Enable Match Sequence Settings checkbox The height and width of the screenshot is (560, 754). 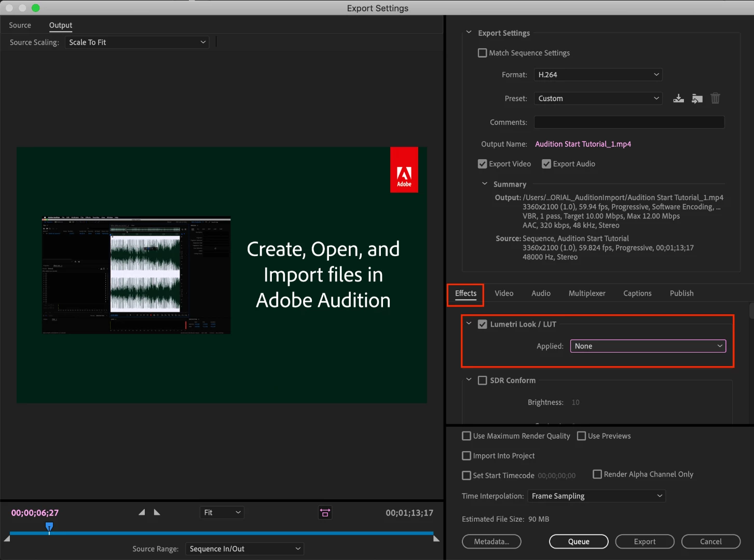[483, 53]
